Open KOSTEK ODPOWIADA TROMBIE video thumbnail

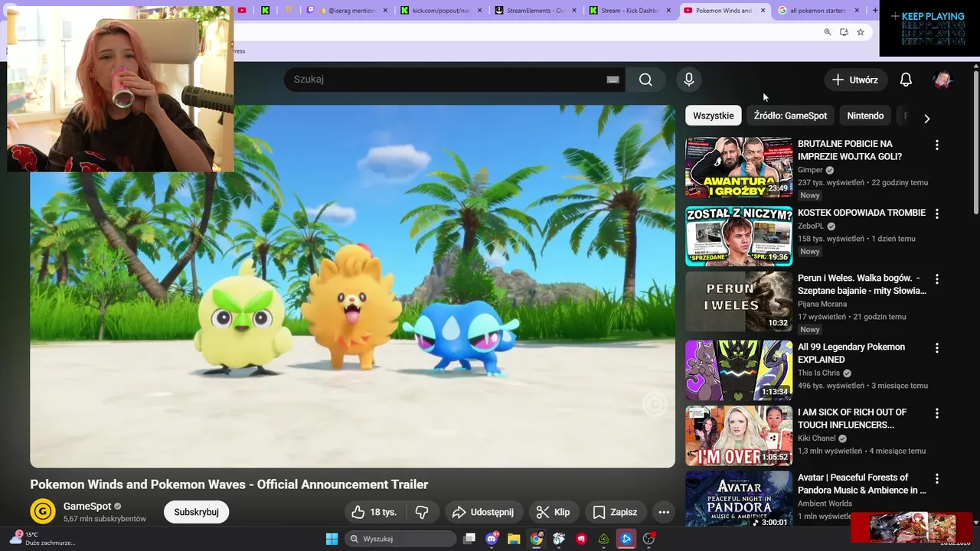(x=739, y=236)
